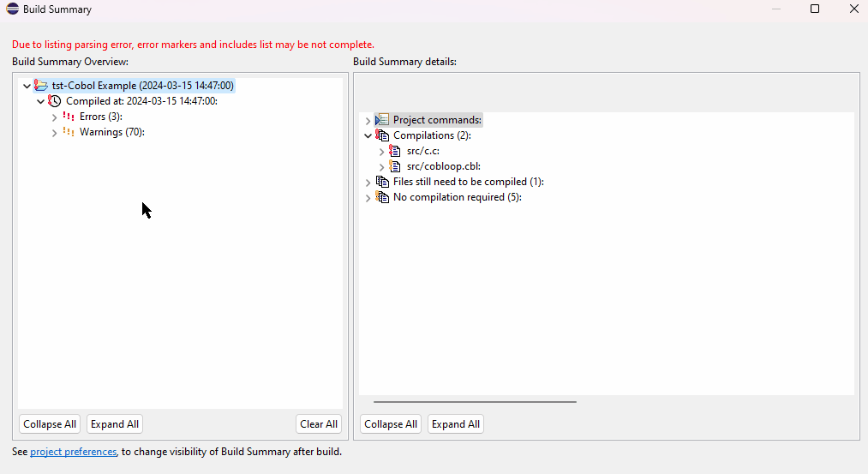This screenshot has width=868, height=474.
Task: Click the src/cobloop.cbl file icon
Action: click(x=395, y=166)
